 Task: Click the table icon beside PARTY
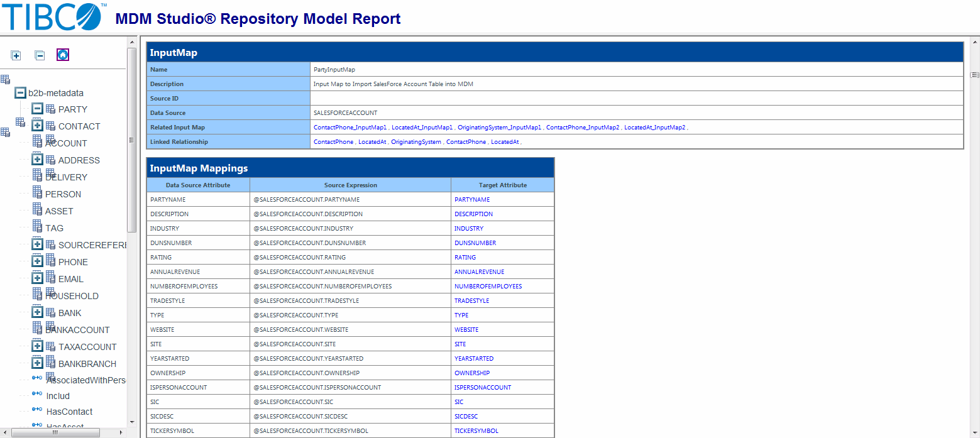50,109
